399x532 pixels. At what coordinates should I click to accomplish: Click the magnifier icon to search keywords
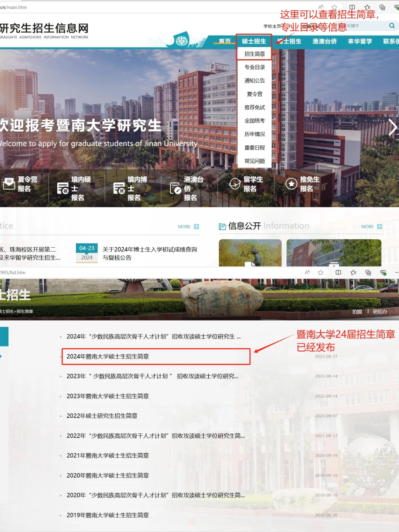click(391, 26)
